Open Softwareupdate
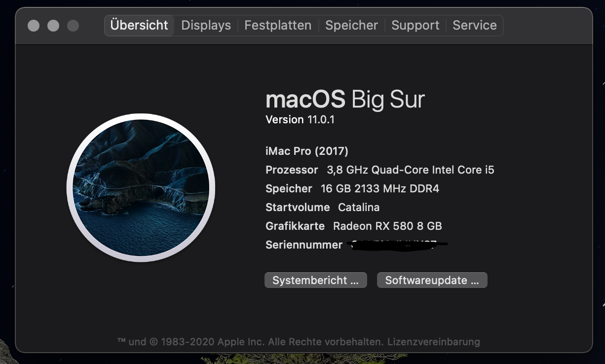 tap(432, 280)
